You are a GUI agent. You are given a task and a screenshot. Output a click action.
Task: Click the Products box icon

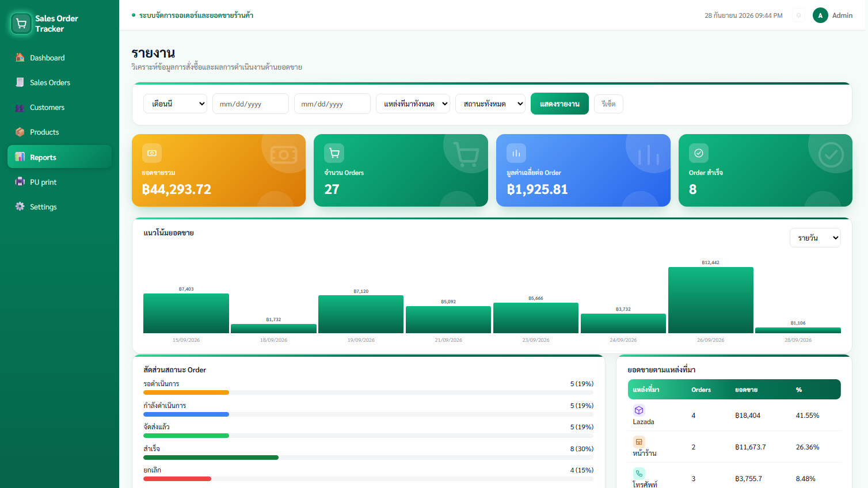pyautogui.click(x=20, y=132)
